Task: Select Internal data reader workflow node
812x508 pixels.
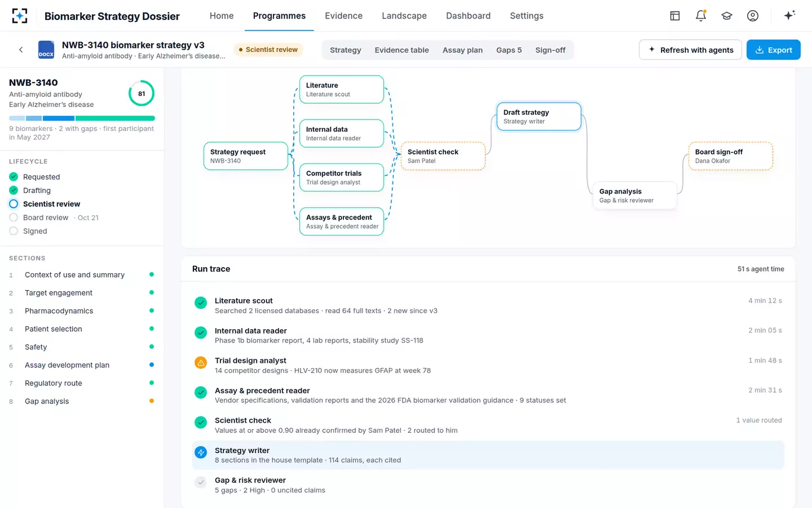Action: [342, 133]
